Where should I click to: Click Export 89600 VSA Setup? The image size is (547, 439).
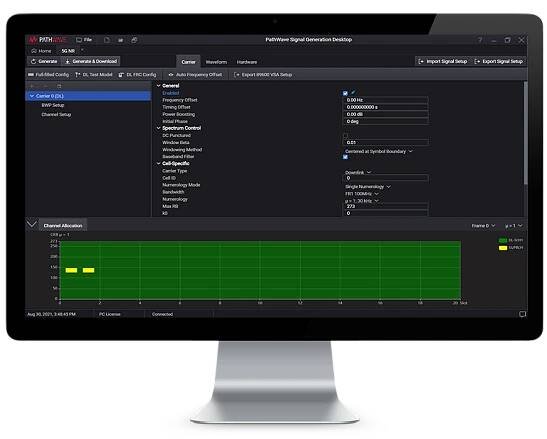(263, 75)
